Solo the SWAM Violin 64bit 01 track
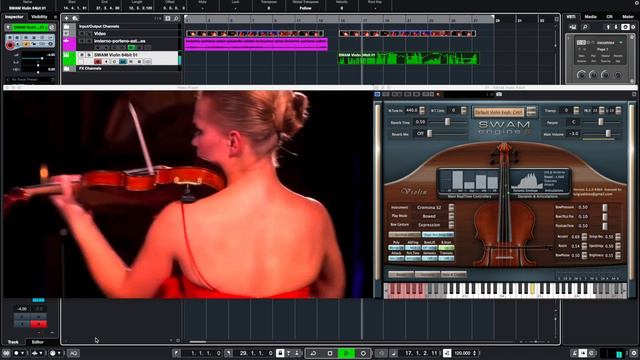 point(89,55)
